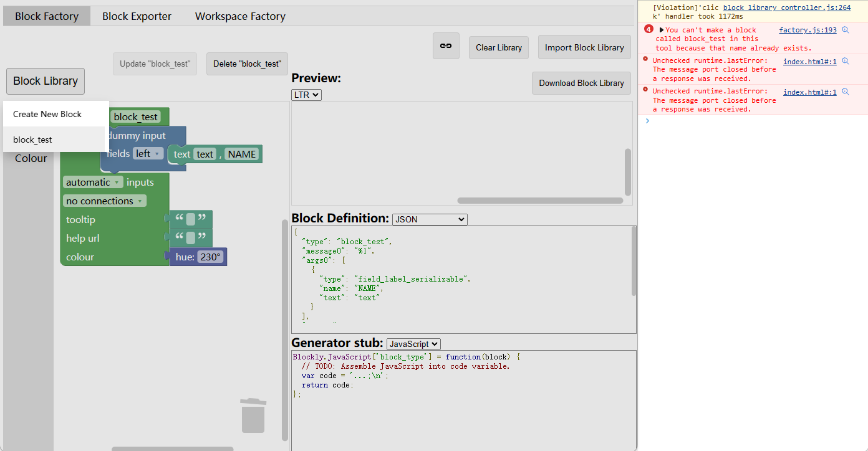
Task: Switch to the Block Exporter tab
Action: pyautogui.click(x=137, y=16)
